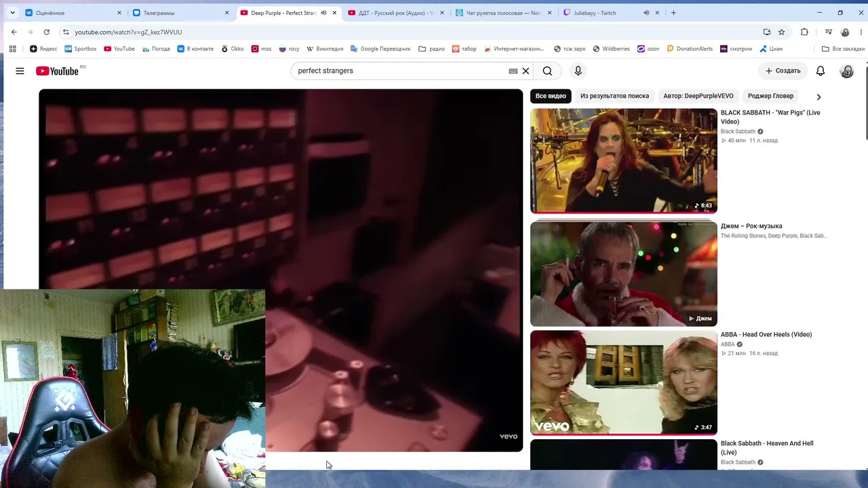Image resolution: width=868 pixels, height=488 pixels.
Task: Click the magnifier search button
Action: (547, 70)
